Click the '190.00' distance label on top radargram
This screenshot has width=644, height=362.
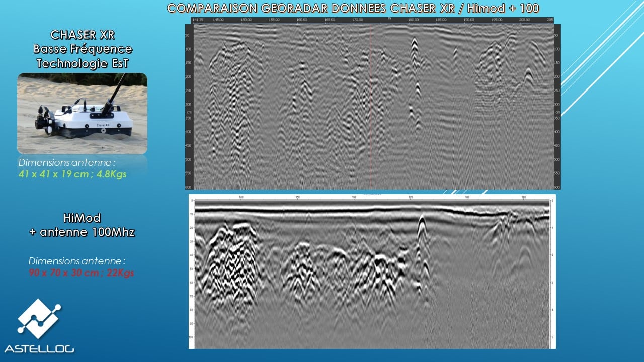pos(469,20)
